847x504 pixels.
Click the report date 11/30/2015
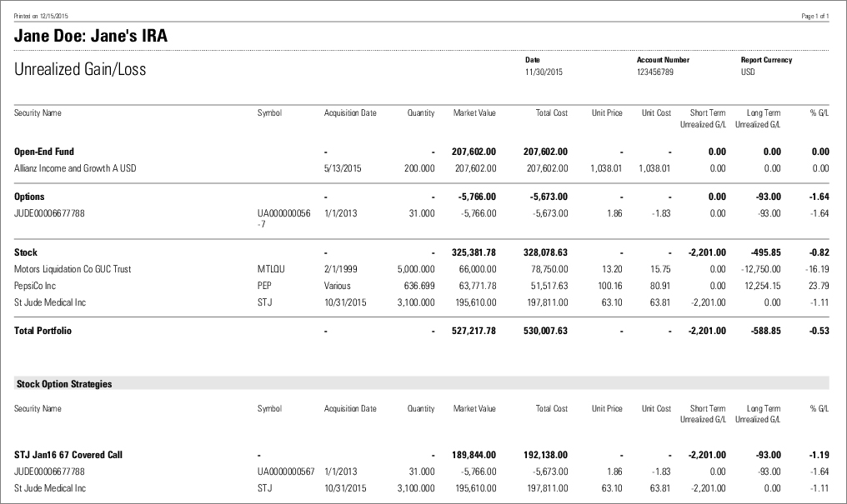[x=544, y=72]
